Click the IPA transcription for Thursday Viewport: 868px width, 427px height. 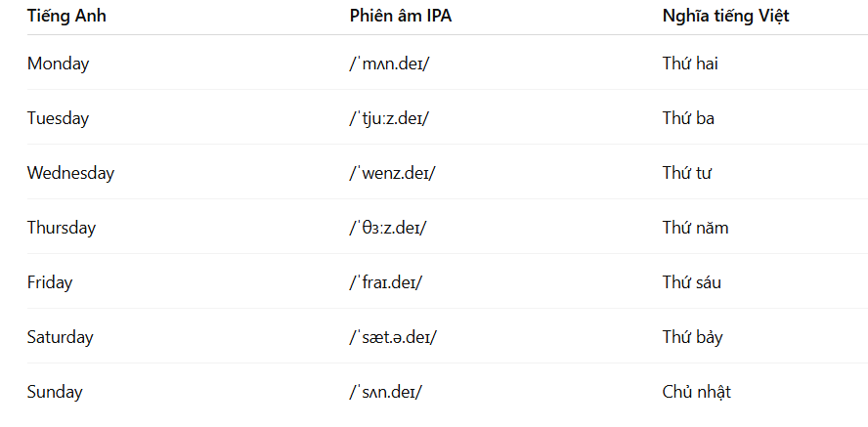(388, 228)
